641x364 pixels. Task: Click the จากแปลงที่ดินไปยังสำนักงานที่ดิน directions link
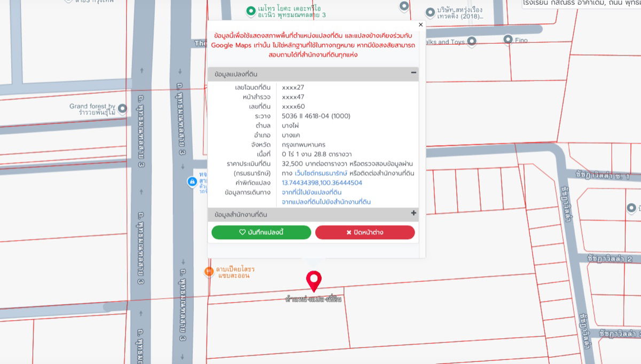(x=326, y=202)
